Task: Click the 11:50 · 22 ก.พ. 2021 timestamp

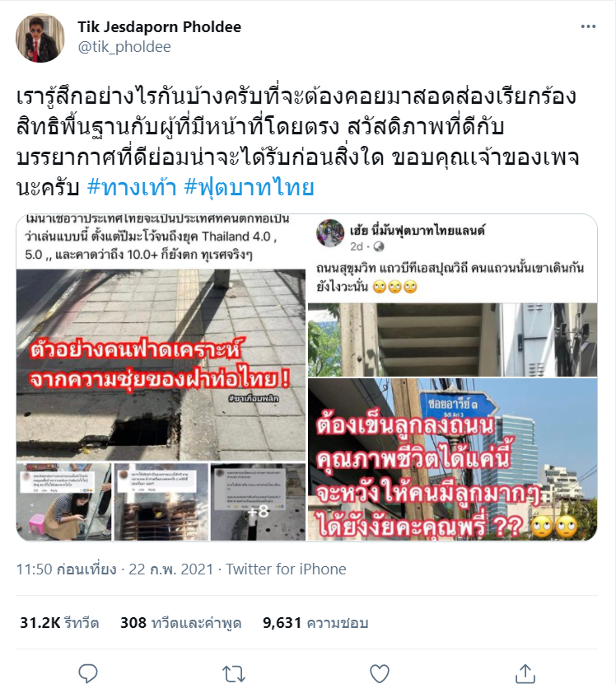Action: click(114, 569)
